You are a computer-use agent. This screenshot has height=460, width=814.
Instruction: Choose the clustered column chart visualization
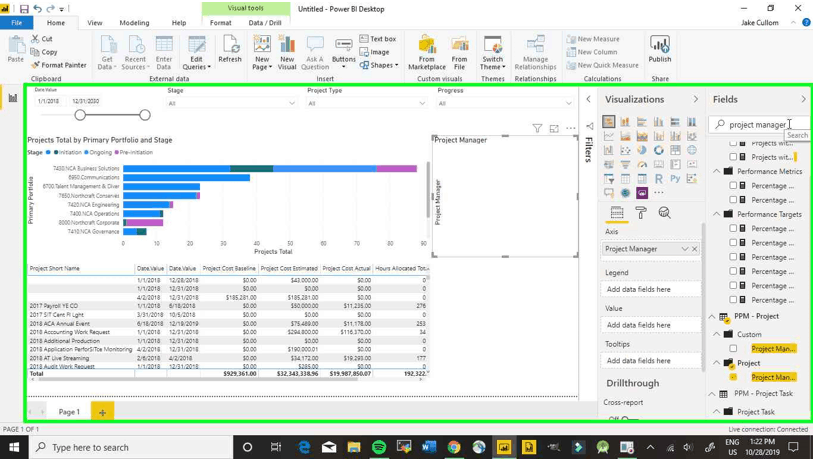pos(658,121)
